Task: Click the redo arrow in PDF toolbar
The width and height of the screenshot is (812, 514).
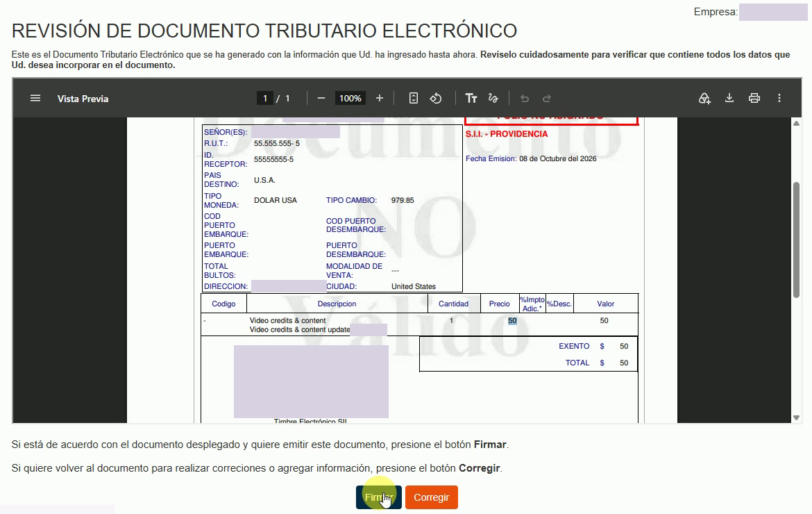Action: (547, 99)
